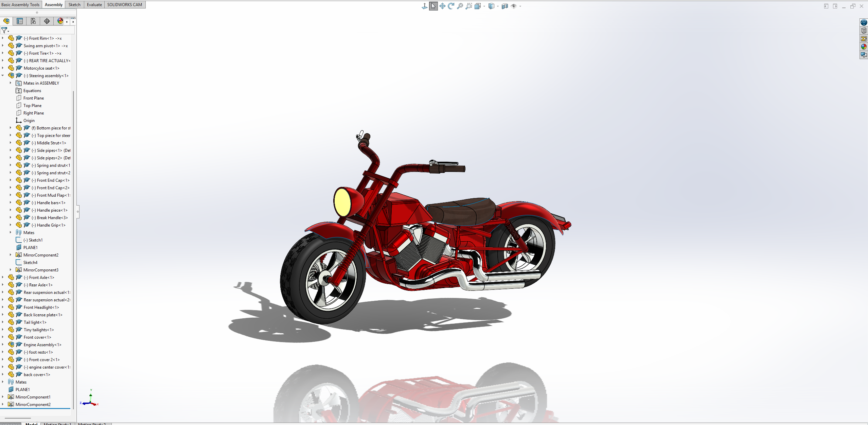Switch to the SOLIDWORKS CAM tab
The image size is (868, 425).
(x=125, y=5)
